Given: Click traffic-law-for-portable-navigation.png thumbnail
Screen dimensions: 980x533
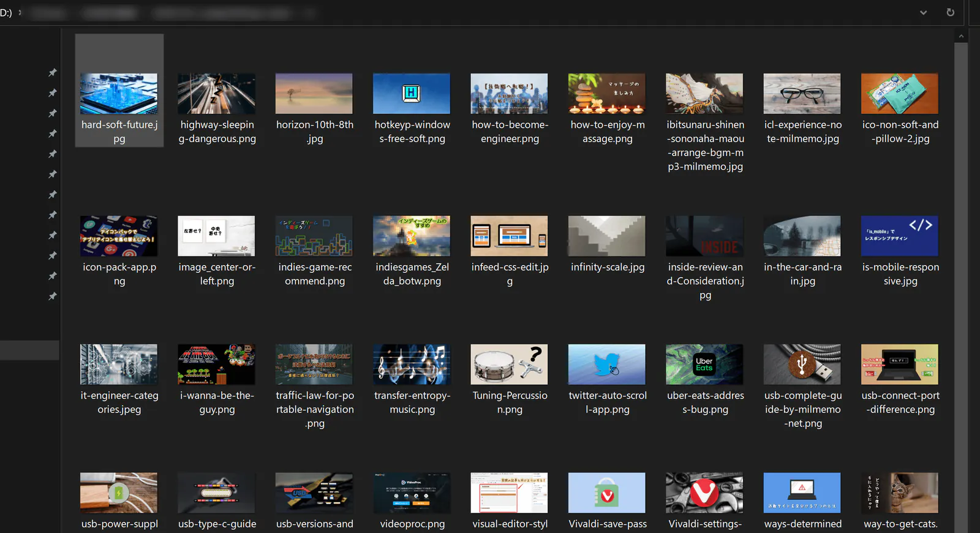Looking at the screenshot, I should pos(314,364).
